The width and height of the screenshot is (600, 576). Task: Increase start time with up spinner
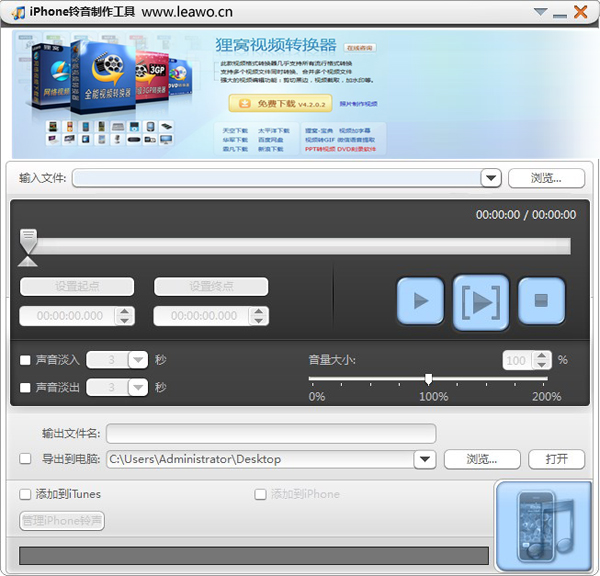click(125, 311)
